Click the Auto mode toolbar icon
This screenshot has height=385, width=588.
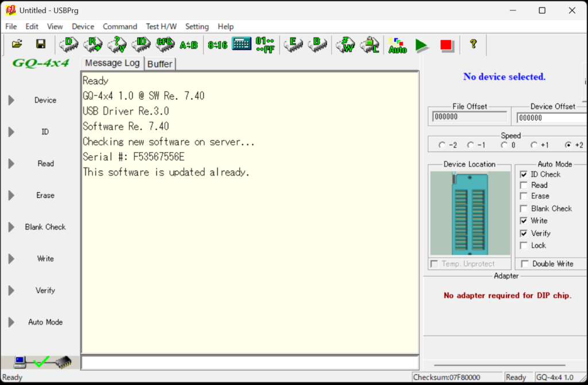[x=397, y=45]
